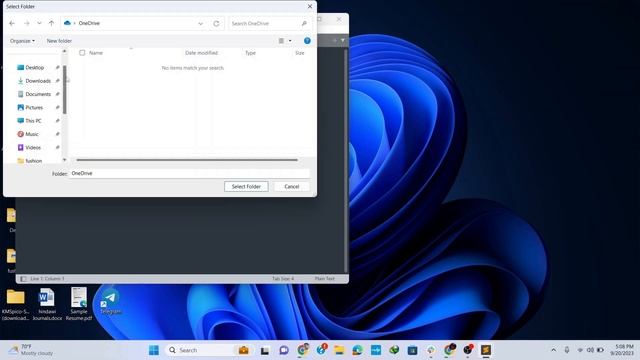Open the KMSpico folder on desktop

coord(16,304)
